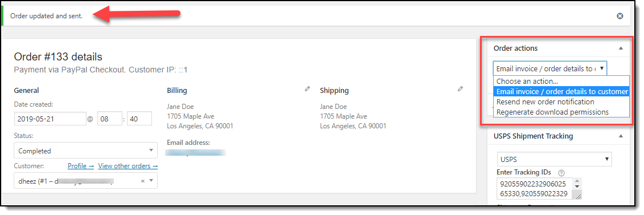Click the date created field
644x215 pixels.
50,119
